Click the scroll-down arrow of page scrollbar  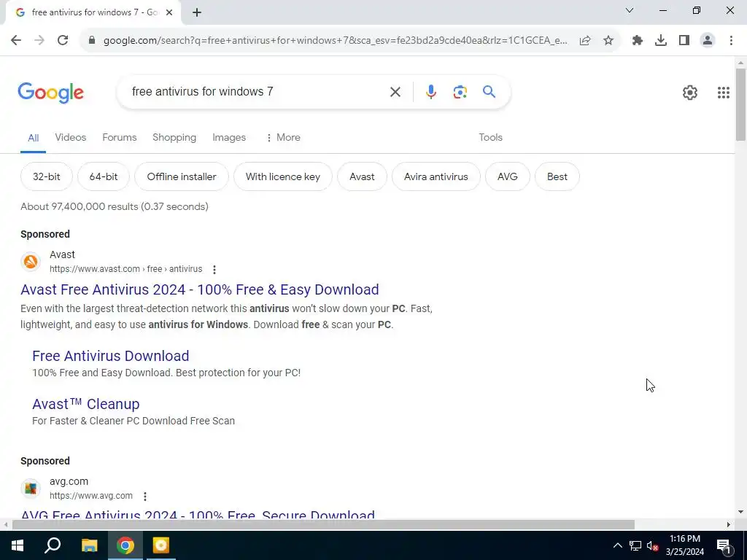coord(740,513)
